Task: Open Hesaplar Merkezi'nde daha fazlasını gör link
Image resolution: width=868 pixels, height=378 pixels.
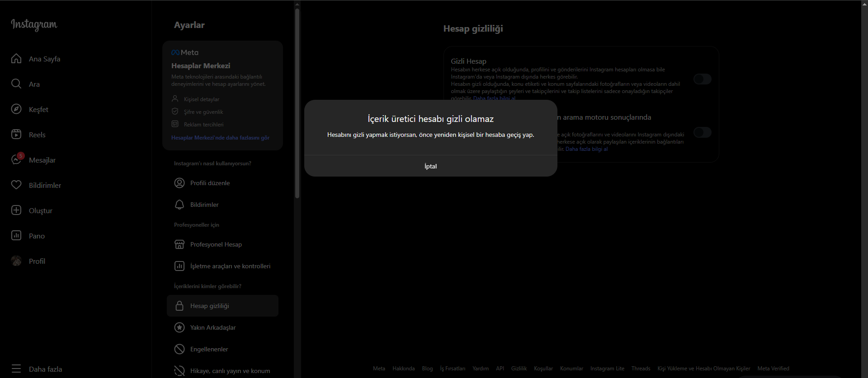Action: pos(220,138)
